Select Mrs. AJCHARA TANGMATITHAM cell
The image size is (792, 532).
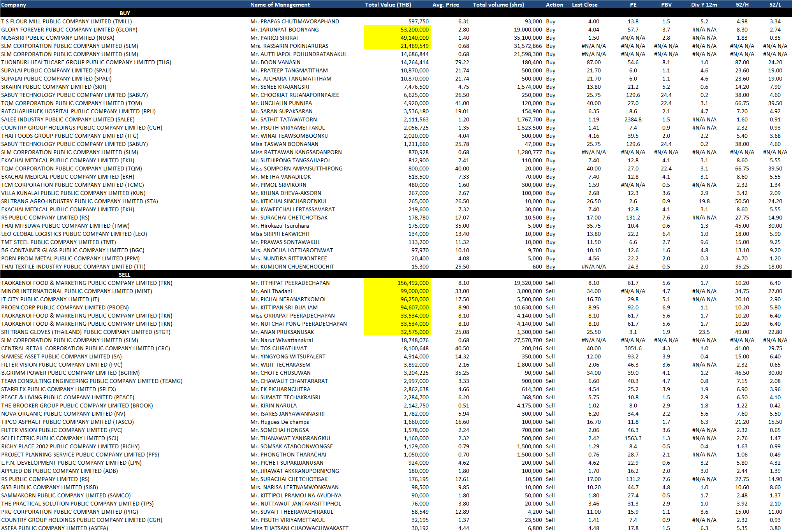[x=291, y=79]
